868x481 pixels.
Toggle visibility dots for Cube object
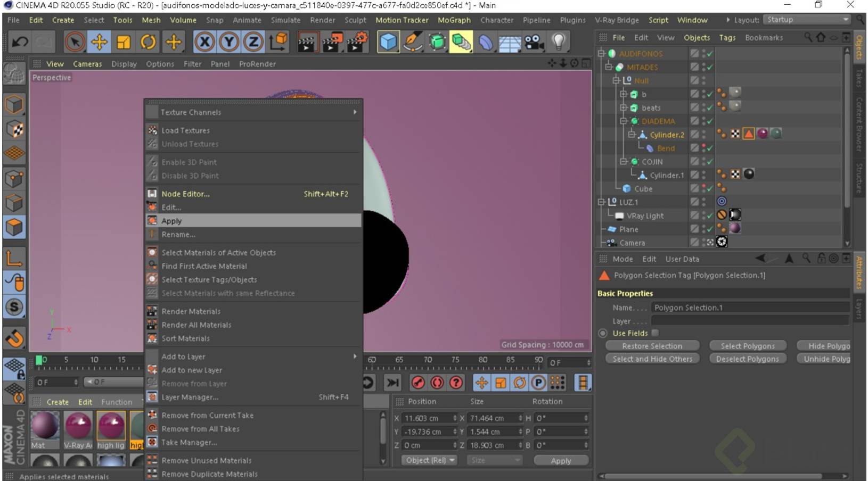point(703,188)
